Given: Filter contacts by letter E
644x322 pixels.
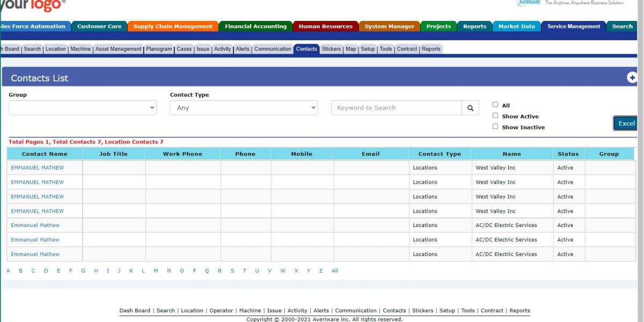Looking at the screenshot, I should click(58, 271).
